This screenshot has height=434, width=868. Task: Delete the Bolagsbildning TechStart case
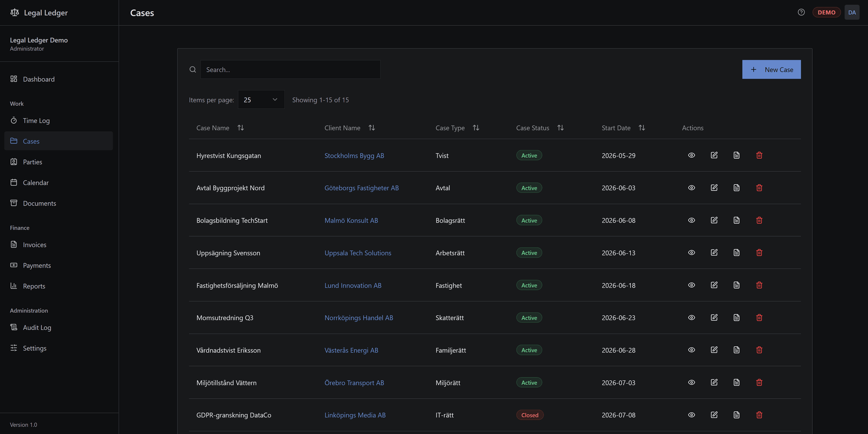click(x=759, y=220)
